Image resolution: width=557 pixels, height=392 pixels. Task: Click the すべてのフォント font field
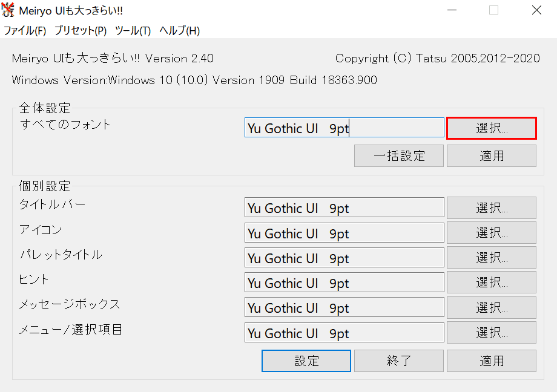pos(344,128)
